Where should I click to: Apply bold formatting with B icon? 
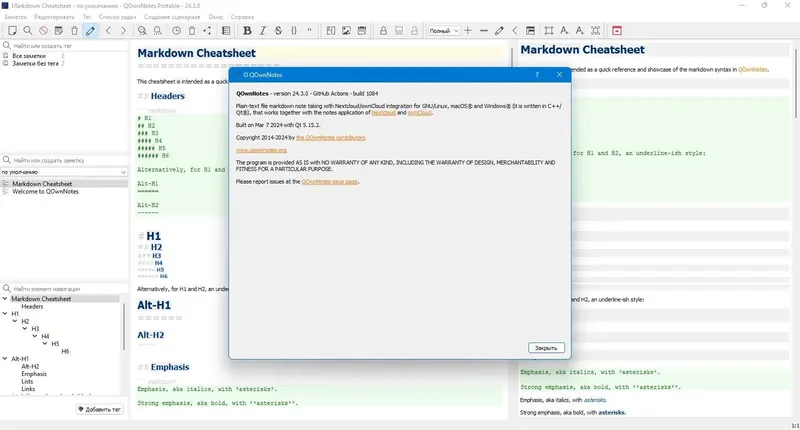coord(247,31)
